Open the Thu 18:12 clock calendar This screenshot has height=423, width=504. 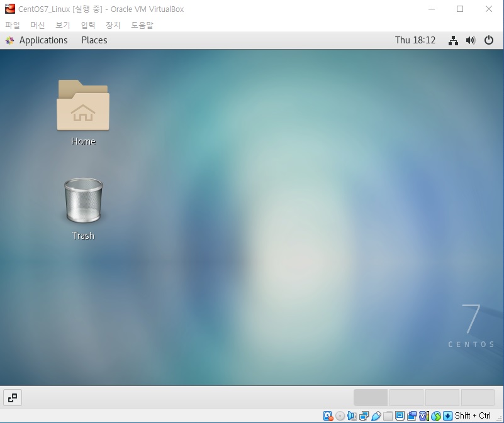[x=415, y=40]
